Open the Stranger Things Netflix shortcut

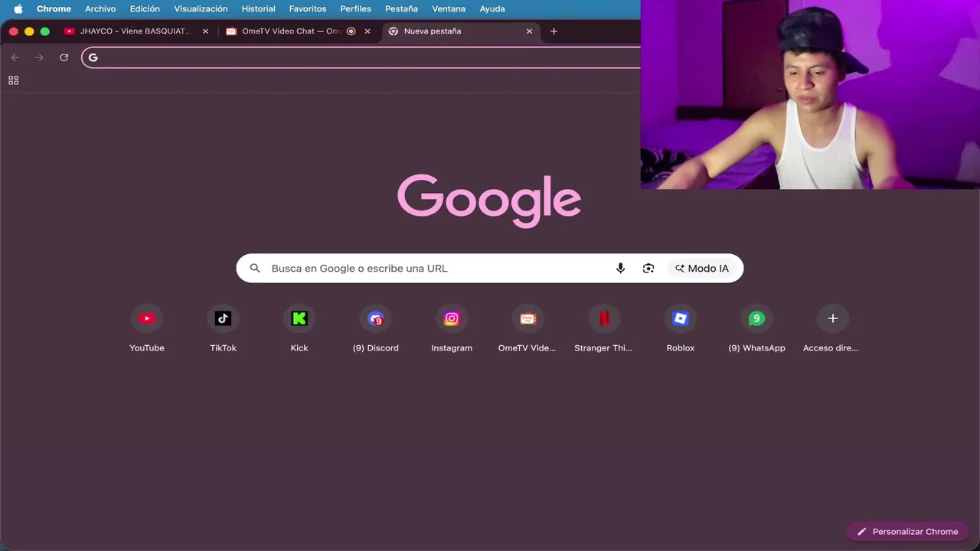[x=603, y=330]
